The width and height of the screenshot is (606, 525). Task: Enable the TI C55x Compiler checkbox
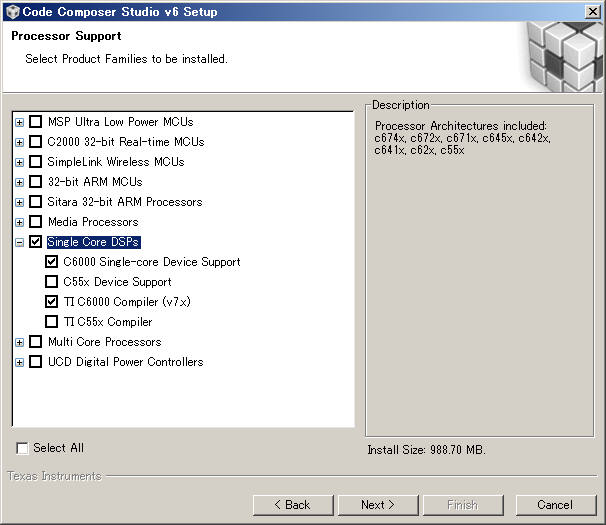[x=51, y=322]
